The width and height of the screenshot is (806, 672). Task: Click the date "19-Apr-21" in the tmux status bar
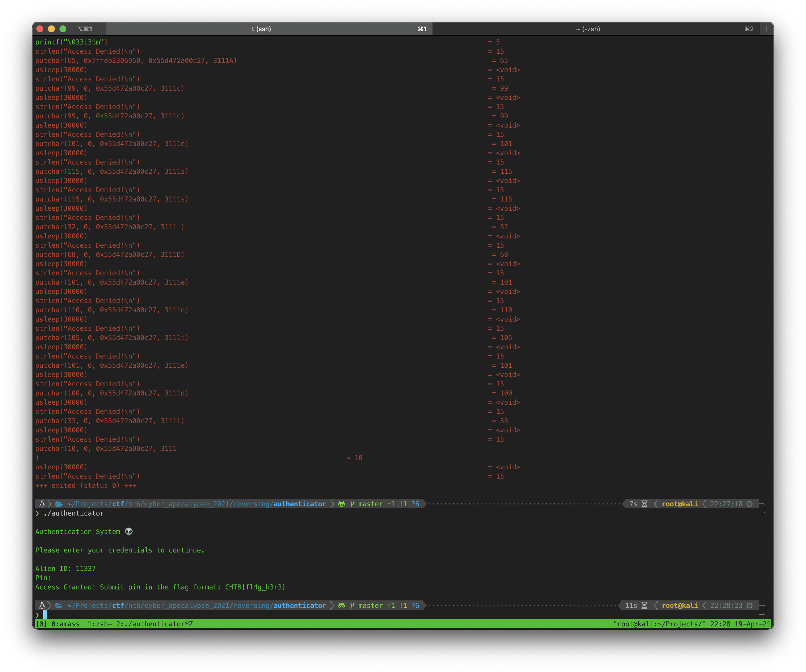752,624
